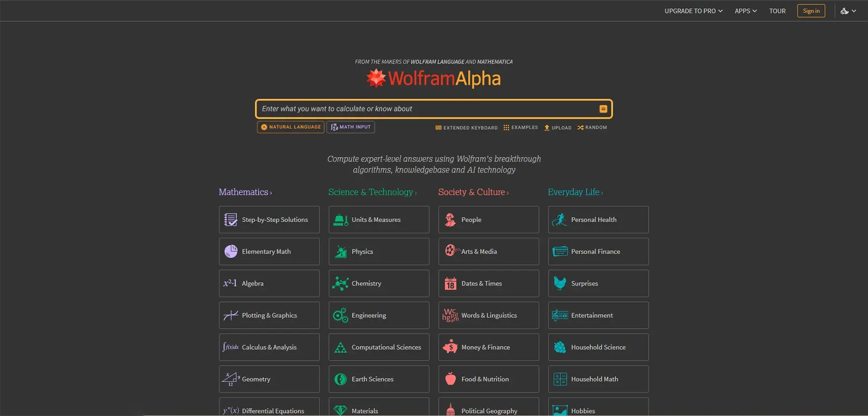The height and width of the screenshot is (416, 868).
Task: Click the Units & Measures scale icon
Action: point(340,220)
